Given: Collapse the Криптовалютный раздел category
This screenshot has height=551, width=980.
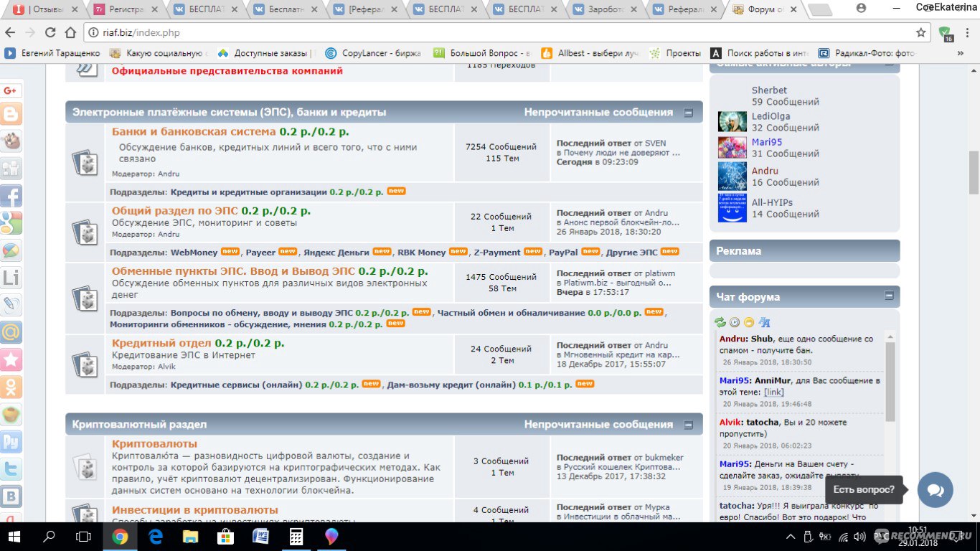Looking at the screenshot, I should click(688, 425).
